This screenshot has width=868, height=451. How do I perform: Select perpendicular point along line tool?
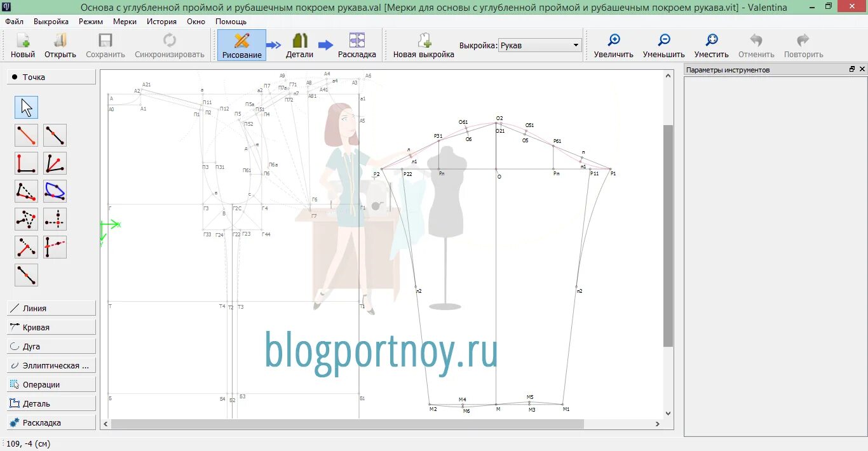(x=27, y=247)
